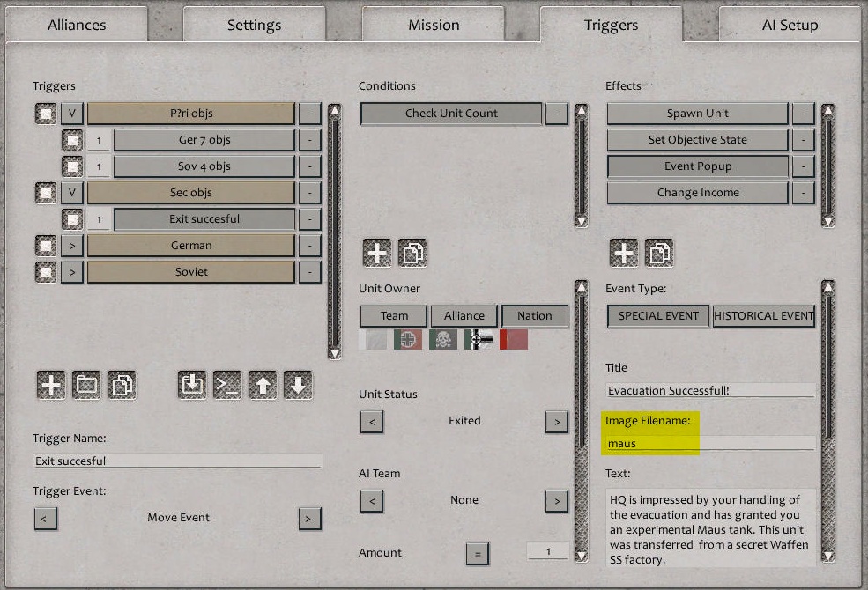Move the selected trigger up with arrow icon
868x590 pixels.
[x=262, y=385]
